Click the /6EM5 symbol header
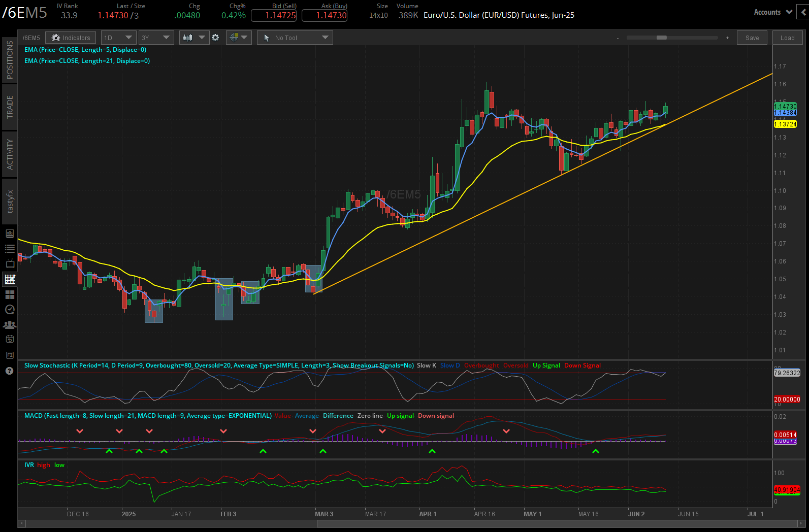 pyautogui.click(x=25, y=12)
